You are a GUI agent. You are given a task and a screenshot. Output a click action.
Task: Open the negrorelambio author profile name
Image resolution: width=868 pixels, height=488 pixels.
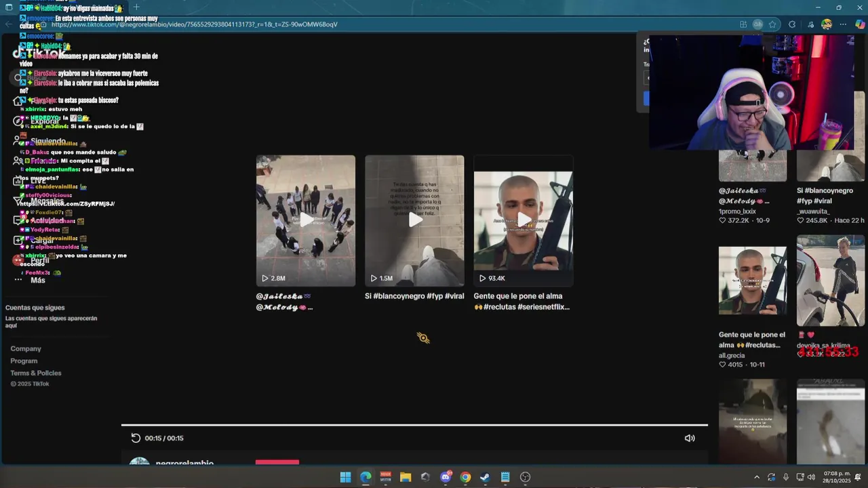pos(184,463)
